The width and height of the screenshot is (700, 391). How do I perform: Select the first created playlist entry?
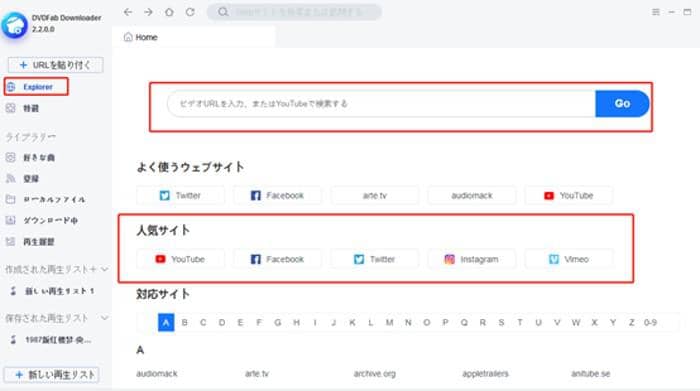52,291
